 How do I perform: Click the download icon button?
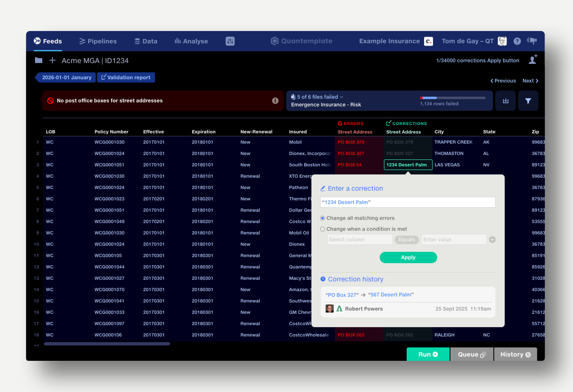(505, 101)
